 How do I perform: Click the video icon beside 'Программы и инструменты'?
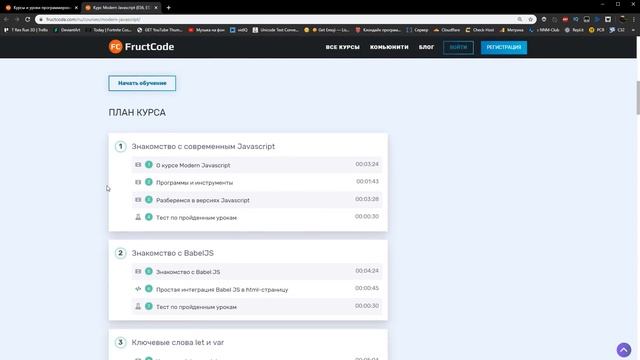pyautogui.click(x=138, y=182)
